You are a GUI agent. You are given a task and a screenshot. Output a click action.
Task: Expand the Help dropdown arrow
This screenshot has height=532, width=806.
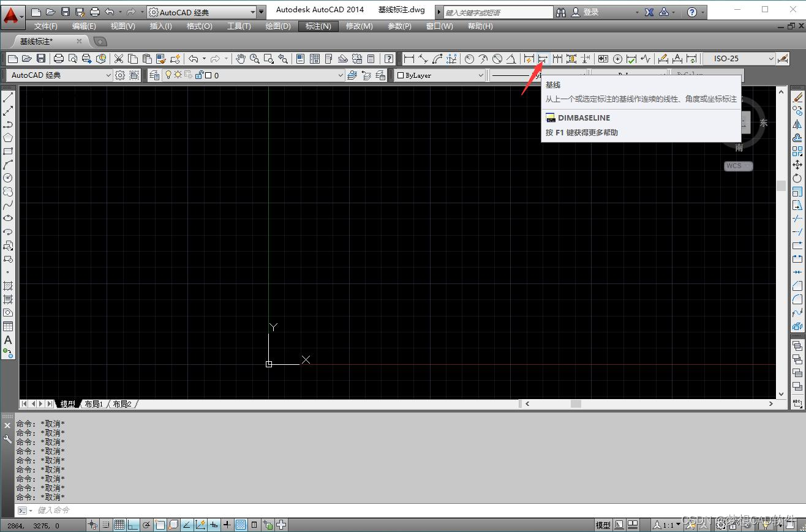pyautogui.click(x=702, y=12)
